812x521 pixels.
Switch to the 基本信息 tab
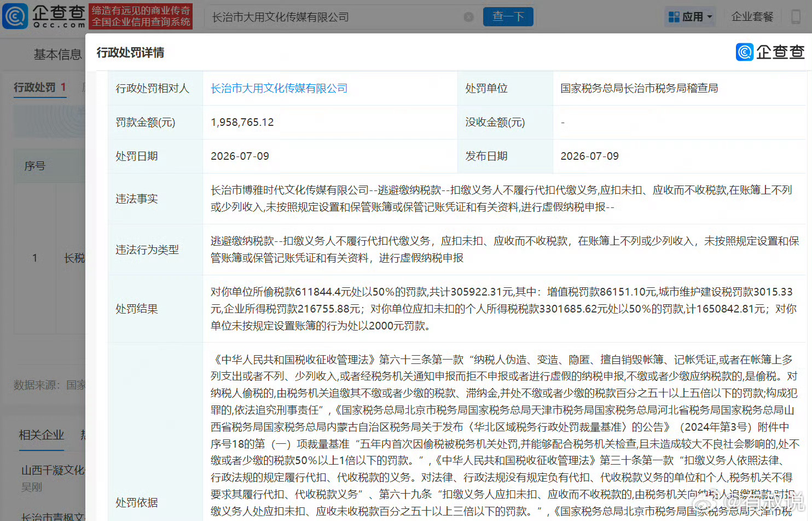(x=57, y=54)
